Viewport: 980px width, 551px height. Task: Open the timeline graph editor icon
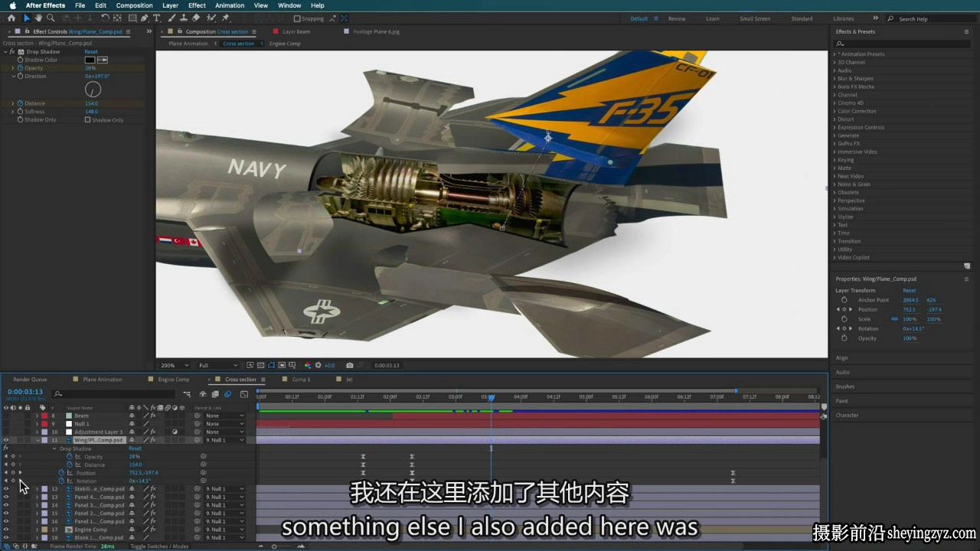(x=244, y=394)
